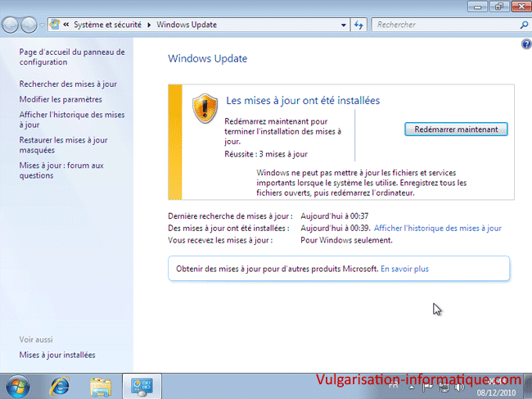The height and width of the screenshot is (399, 532).
Task: Click the refresh button beside address bar
Action: 358,25
